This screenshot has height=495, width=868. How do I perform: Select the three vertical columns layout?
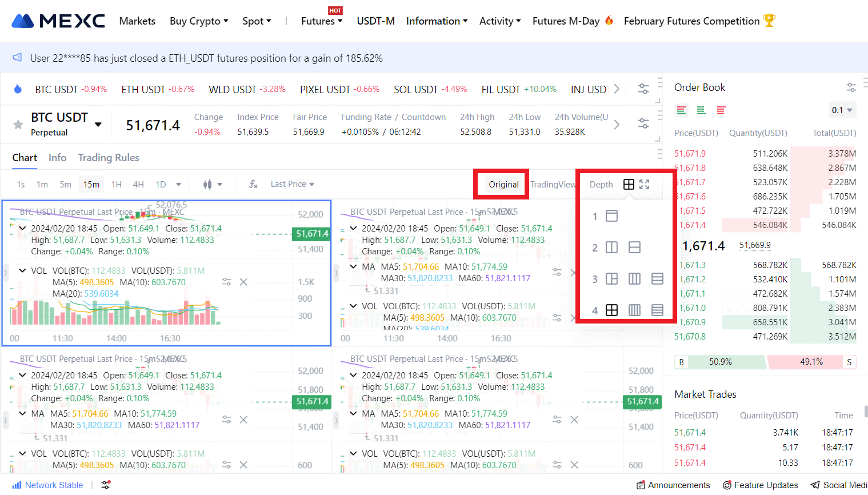pos(634,279)
